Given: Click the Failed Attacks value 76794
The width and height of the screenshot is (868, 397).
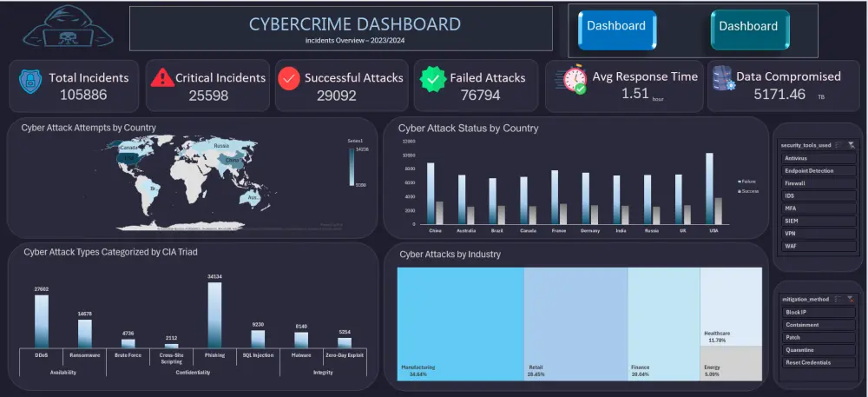Looking at the screenshot, I should click(481, 96).
